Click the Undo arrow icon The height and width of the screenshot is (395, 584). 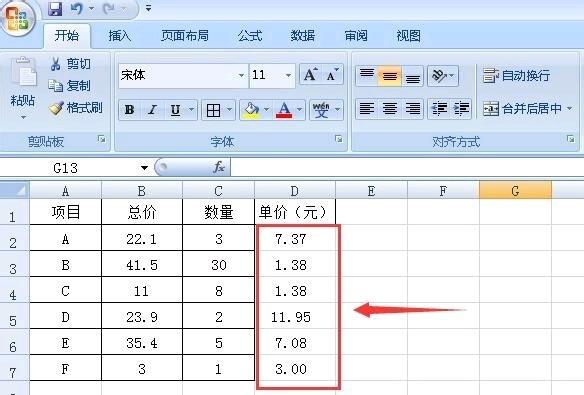pyautogui.click(x=77, y=8)
